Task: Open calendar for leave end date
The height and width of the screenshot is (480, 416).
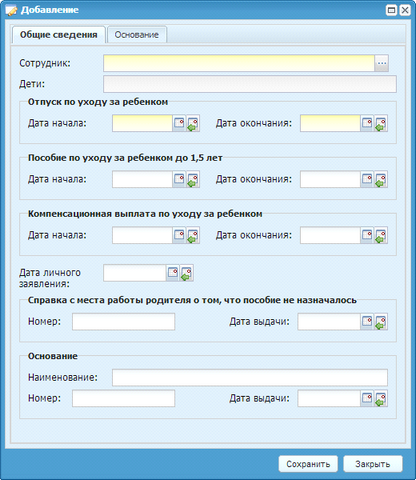Action: point(367,124)
